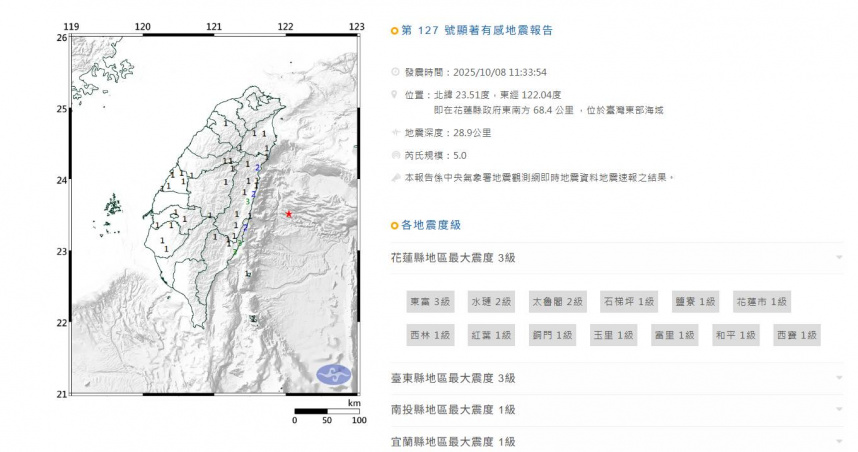Click the Central Weather Administration logo on map

coord(334,375)
